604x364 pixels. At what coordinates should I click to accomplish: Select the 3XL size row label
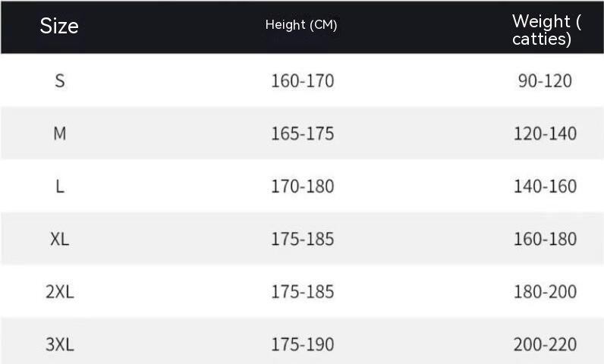click(x=59, y=344)
